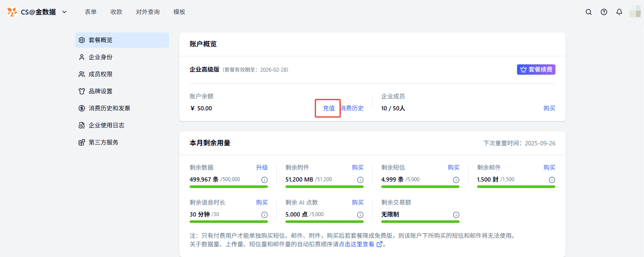Click info icon beside 剩余邮件
Screen dimensions: 644x257
(552, 180)
